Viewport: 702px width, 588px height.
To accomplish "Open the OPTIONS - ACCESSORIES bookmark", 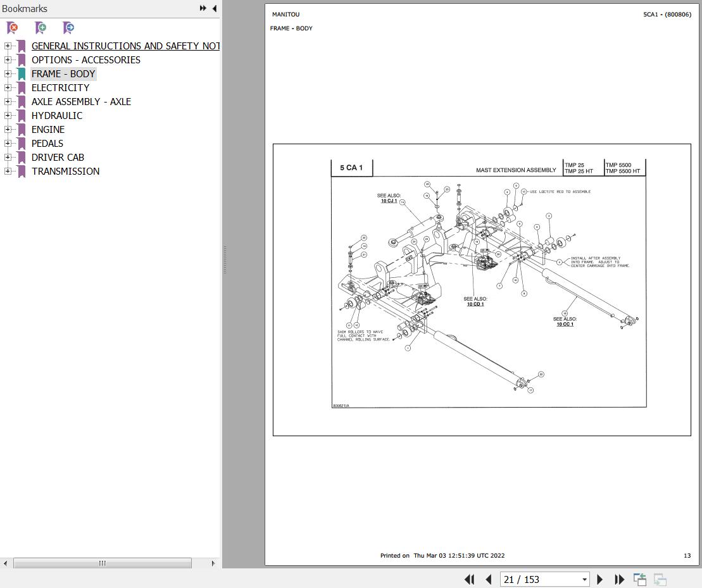I will (x=86, y=59).
